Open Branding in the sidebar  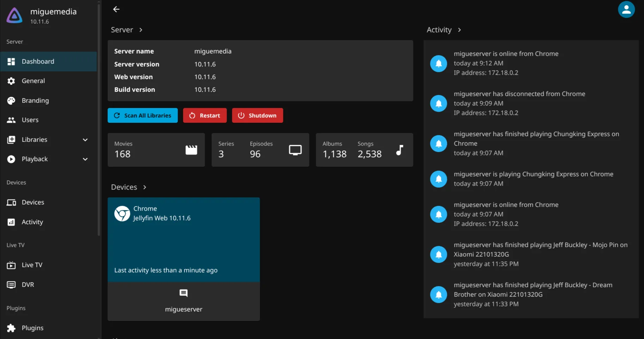coord(48,100)
